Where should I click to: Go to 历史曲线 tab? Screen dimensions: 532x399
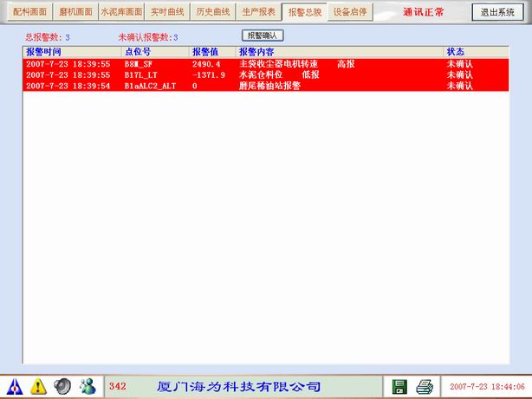(213, 12)
